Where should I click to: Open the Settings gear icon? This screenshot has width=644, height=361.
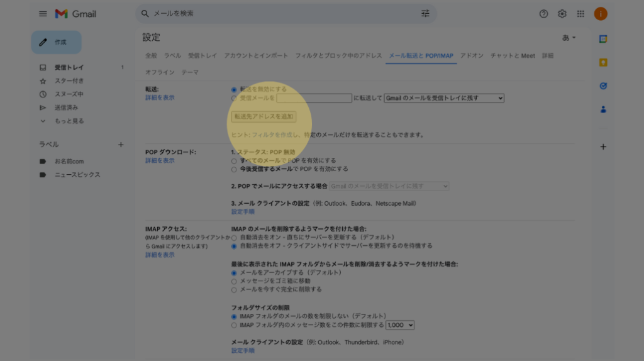click(562, 14)
